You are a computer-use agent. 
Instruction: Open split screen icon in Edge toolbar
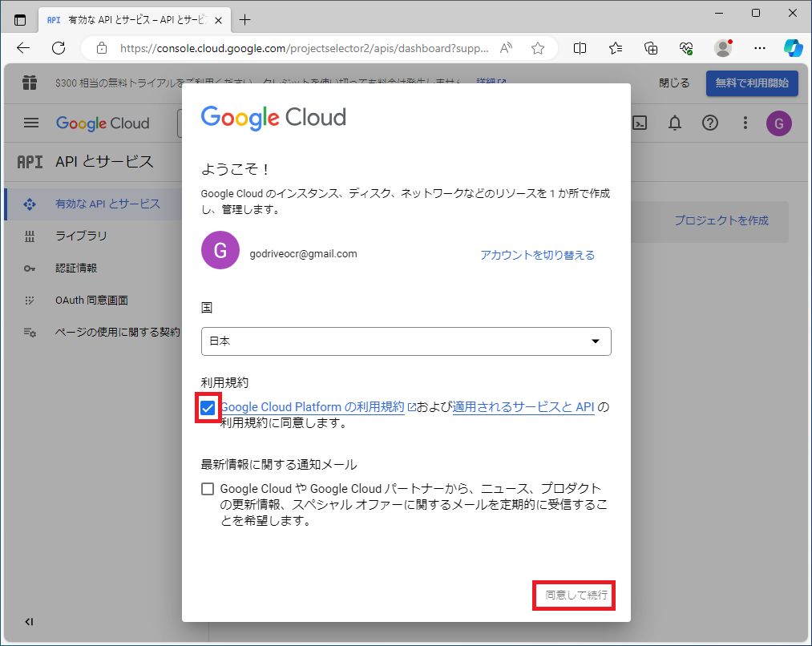coord(580,48)
